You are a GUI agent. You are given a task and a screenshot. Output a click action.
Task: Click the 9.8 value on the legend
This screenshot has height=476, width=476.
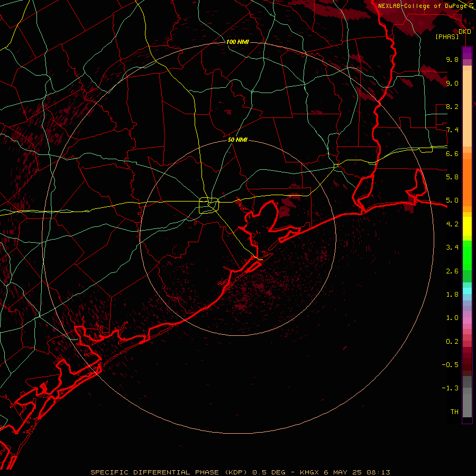point(452,59)
